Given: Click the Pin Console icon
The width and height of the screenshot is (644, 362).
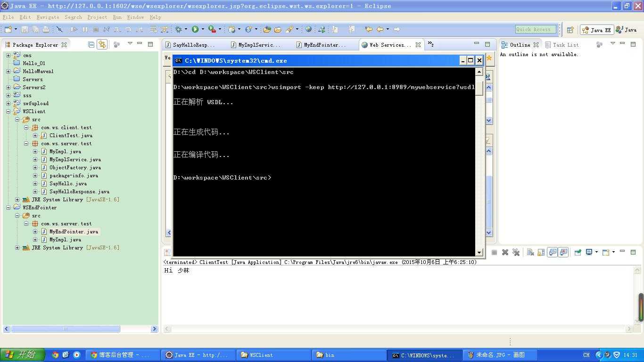Looking at the screenshot, I should [x=578, y=252].
